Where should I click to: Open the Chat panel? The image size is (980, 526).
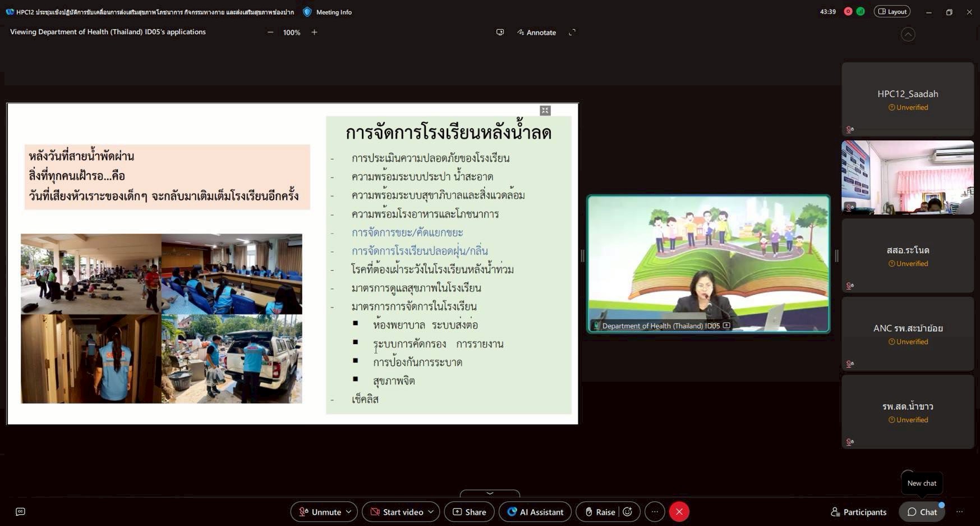click(x=922, y=512)
